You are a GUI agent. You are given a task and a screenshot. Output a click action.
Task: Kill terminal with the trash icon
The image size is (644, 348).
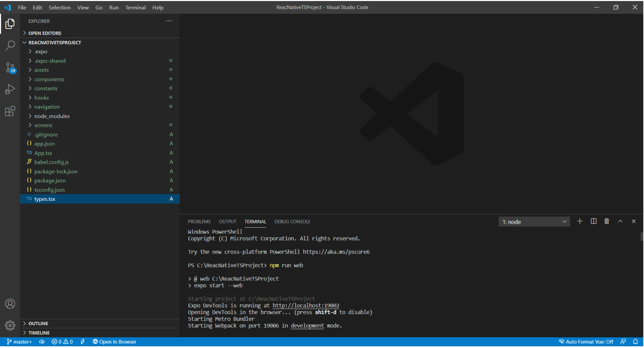[x=607, y=221]
